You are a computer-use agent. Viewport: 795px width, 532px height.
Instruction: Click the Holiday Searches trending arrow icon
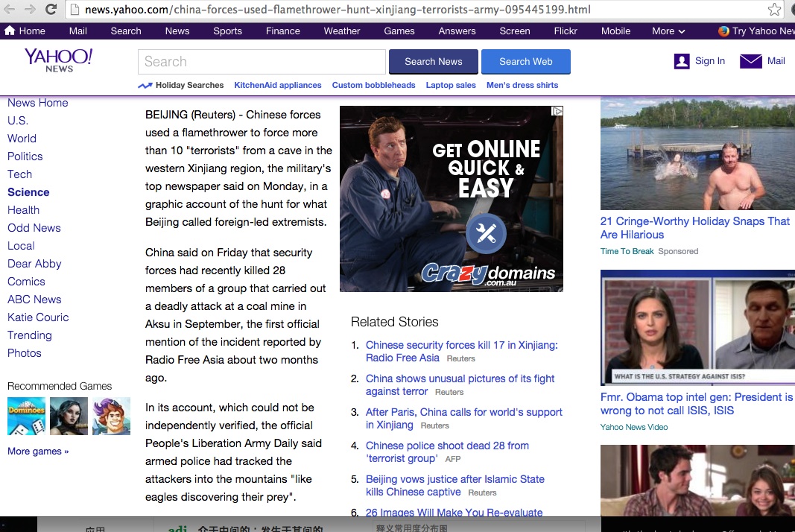tap(145, 85)
